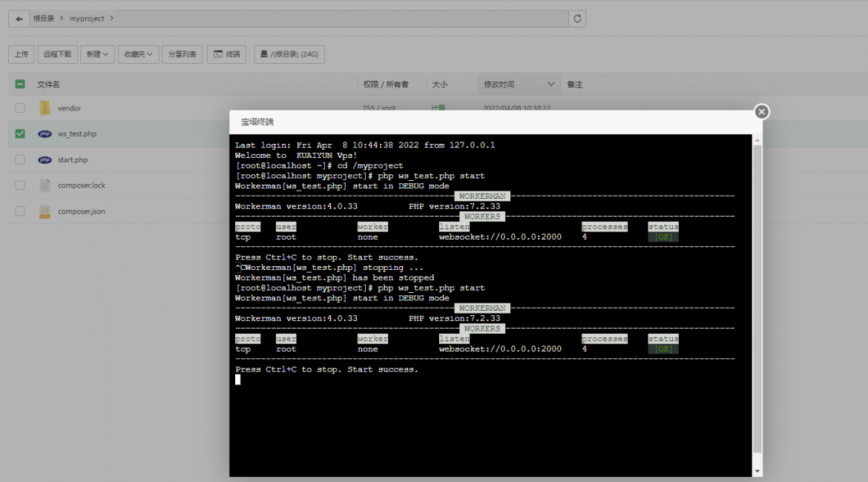Toggle the select-all files checkbox

20,84
